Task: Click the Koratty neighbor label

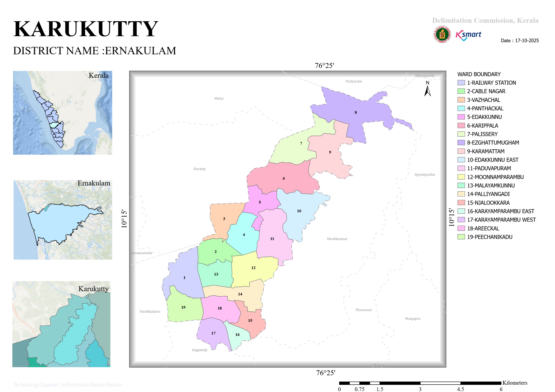Action: pos(199,169)
